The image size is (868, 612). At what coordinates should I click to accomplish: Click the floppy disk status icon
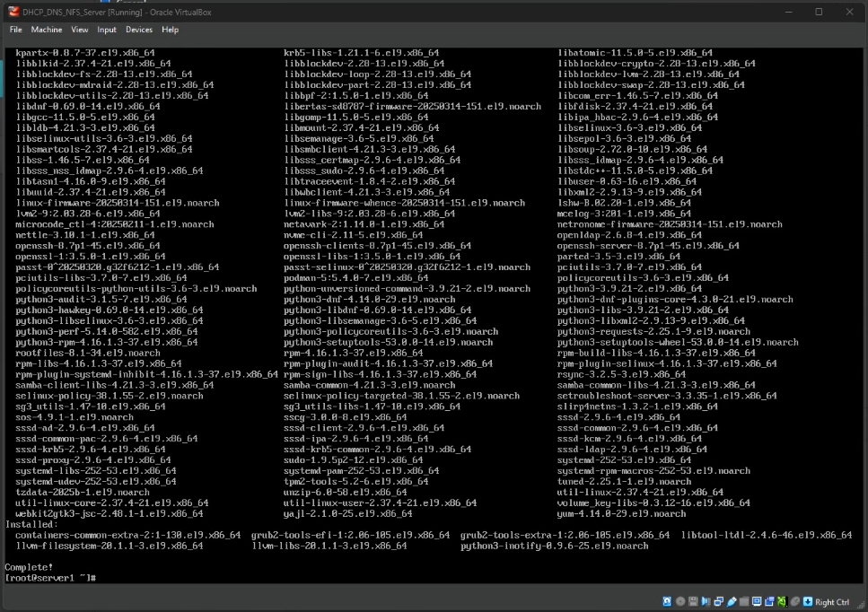click(x=693, y=601)
